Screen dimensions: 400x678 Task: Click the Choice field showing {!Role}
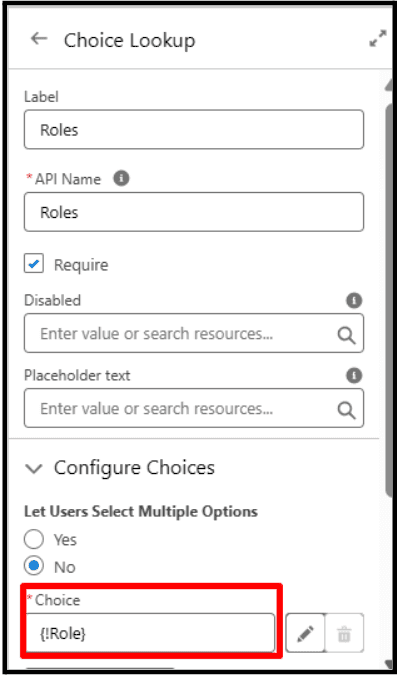tap(150, 633)
